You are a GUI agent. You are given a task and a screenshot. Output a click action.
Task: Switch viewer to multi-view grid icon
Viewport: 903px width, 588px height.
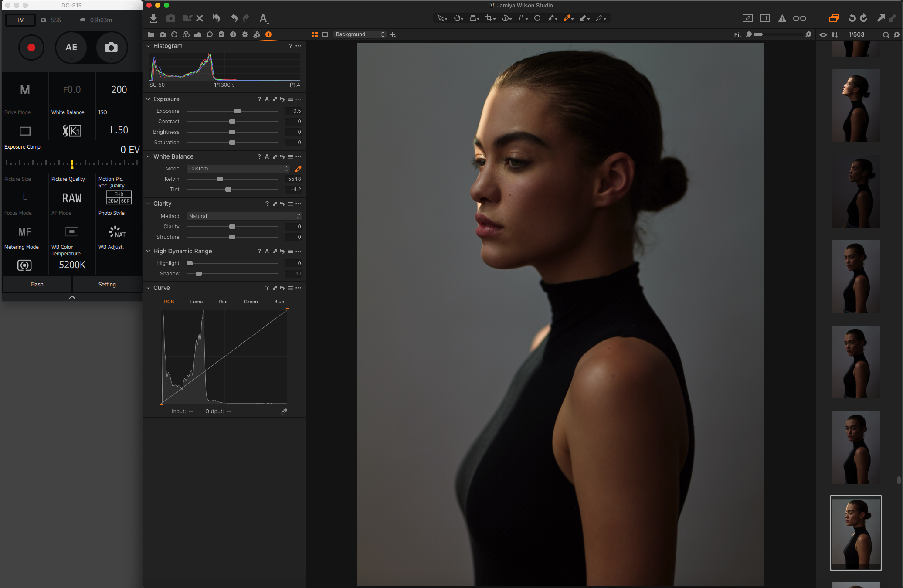315,34
